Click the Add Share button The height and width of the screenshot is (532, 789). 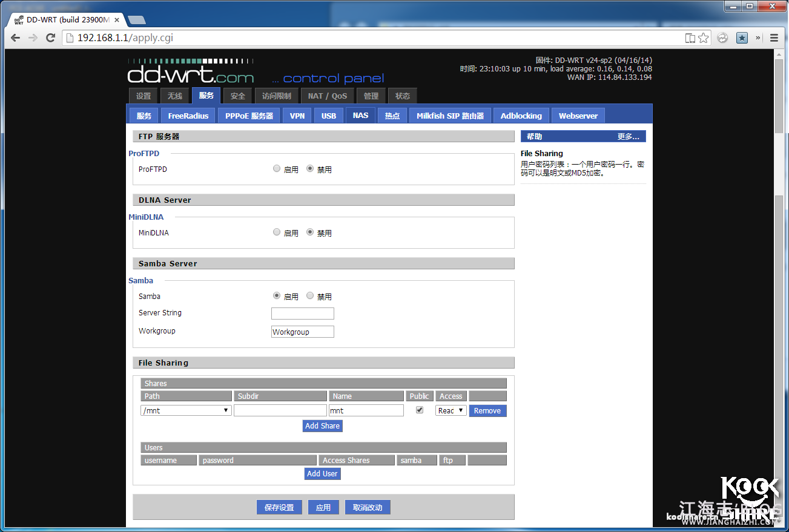pos(322,426)
